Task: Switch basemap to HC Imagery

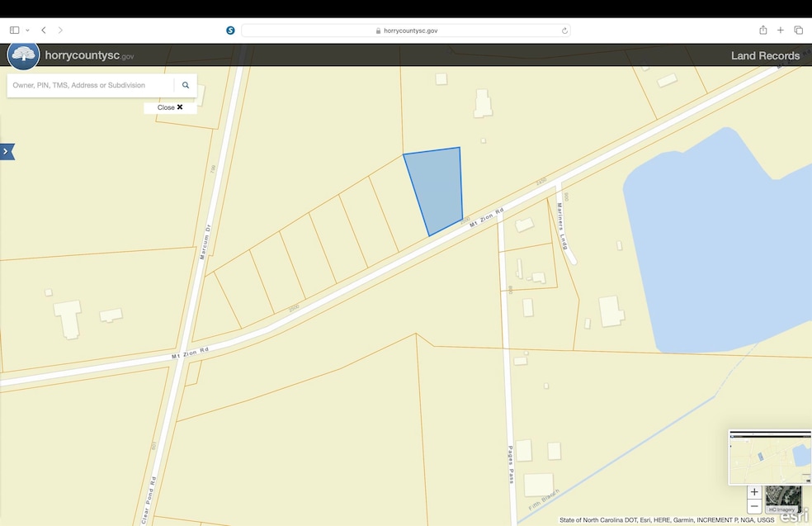Action: pos(783,500)
